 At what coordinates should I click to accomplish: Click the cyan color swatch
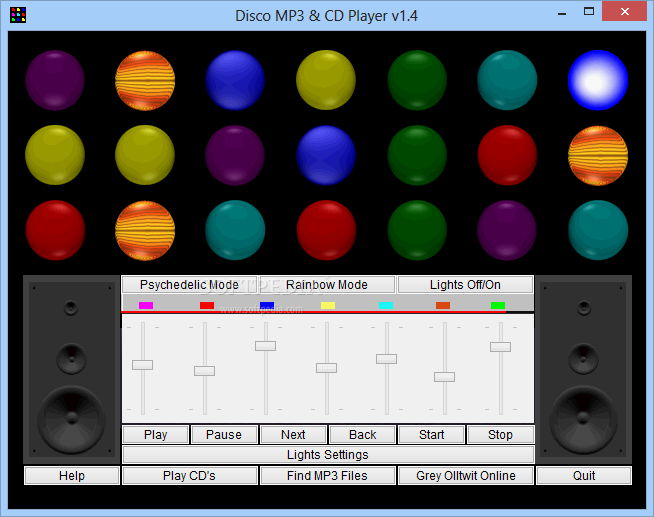coord(386,305)
